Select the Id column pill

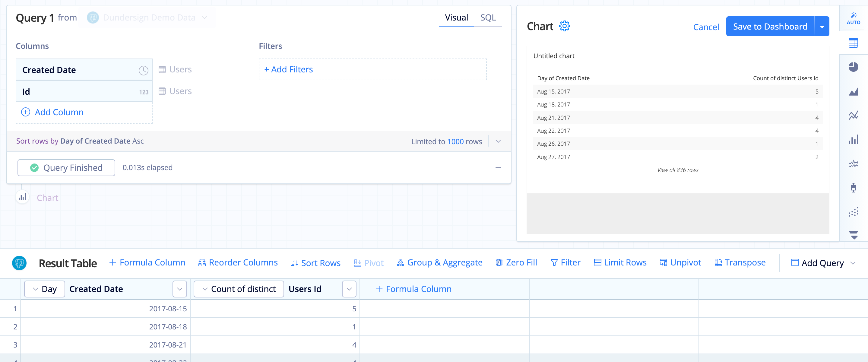[x=84, y=91]
